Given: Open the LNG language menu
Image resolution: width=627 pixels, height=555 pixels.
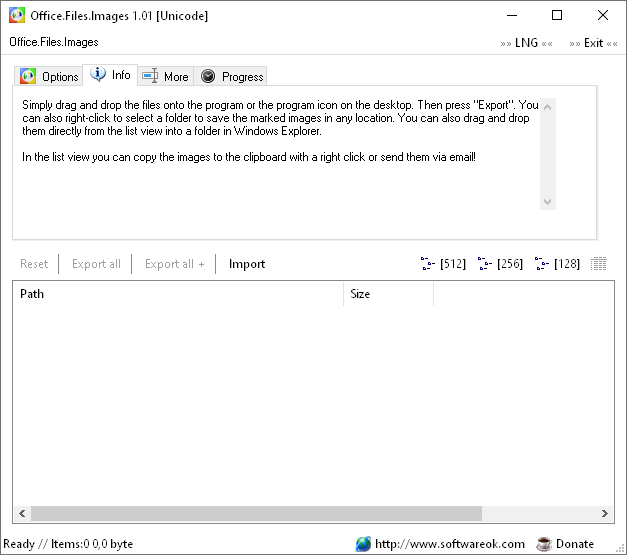Looking at the screenshot, I should 526,43.
